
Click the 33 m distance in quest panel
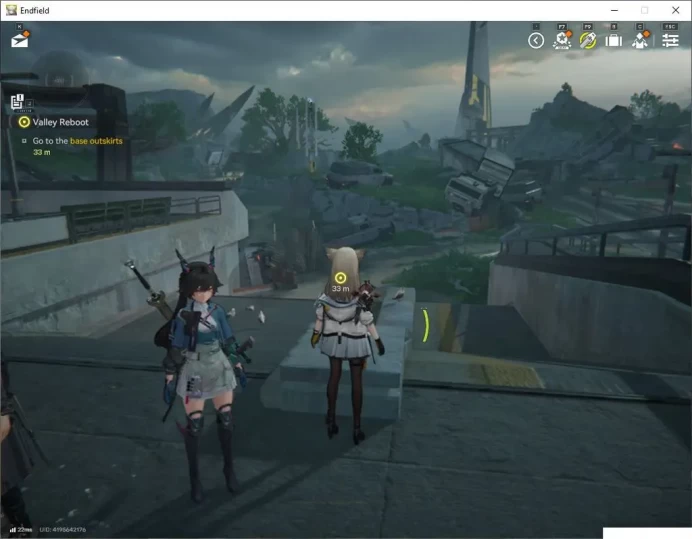[x=41, y=152]
